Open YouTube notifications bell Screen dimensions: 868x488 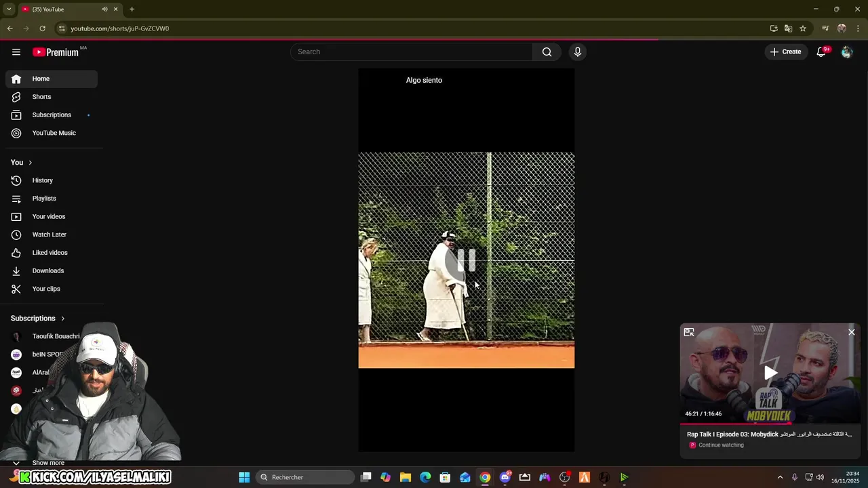point(821,52)
